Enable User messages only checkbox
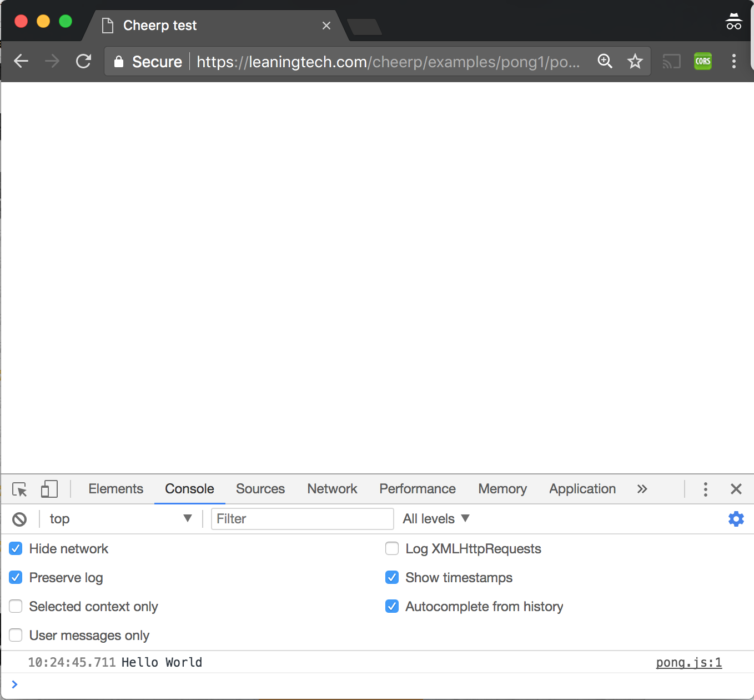The width and height of the screenshot is (754, 700). pyautogui.click(x=16, y=636)
